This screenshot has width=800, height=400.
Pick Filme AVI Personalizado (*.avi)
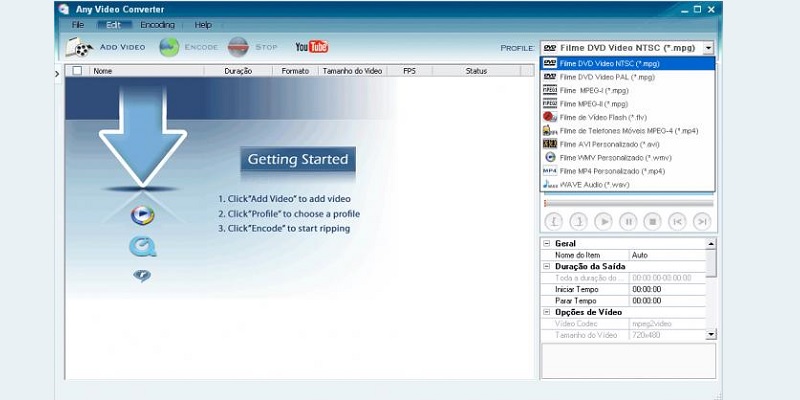pos(628,144)
